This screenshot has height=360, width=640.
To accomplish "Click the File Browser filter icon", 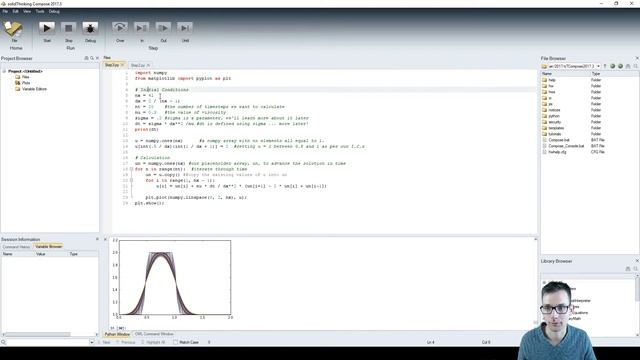I will pos(636,66).
